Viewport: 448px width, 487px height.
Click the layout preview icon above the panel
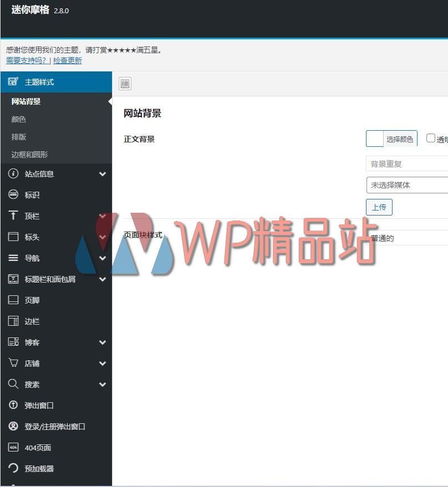(x=125, y=83)
